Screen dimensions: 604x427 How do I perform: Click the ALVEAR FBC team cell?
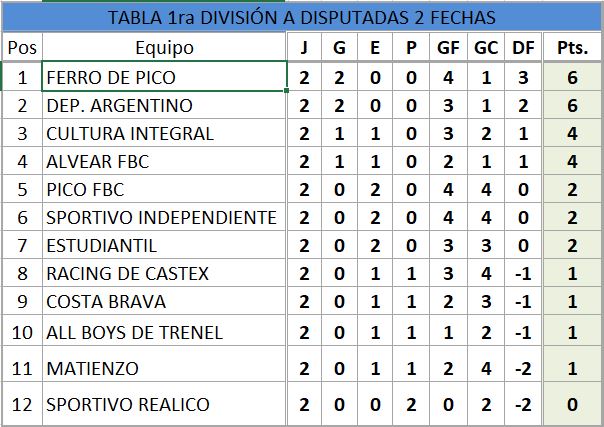(164, 161)
